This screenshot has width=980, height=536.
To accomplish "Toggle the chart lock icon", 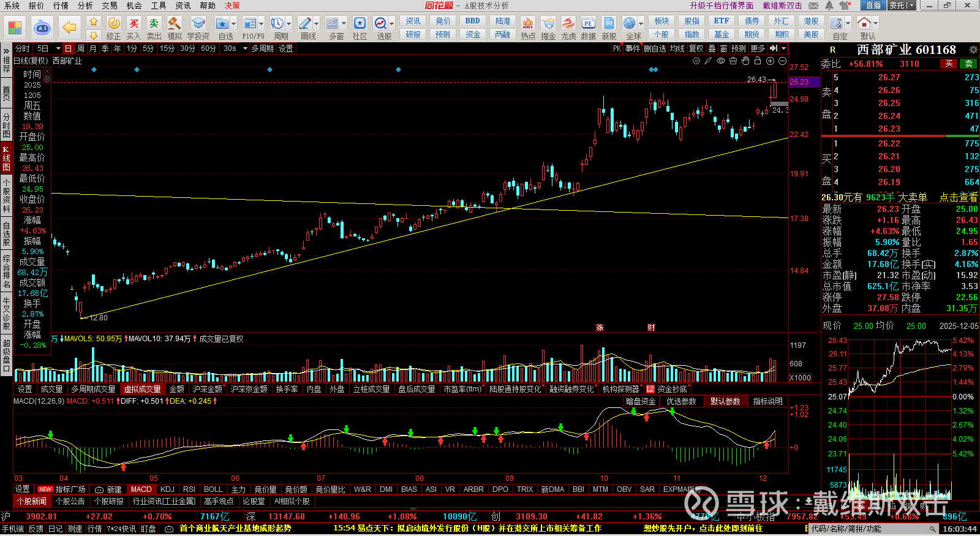I will click(758, 61).
